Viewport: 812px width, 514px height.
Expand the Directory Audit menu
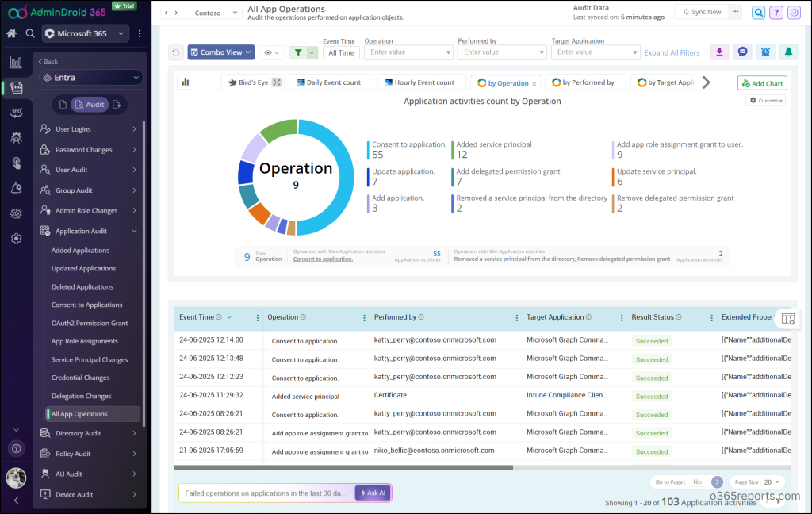pyautogui.click(x=88, y=433)
